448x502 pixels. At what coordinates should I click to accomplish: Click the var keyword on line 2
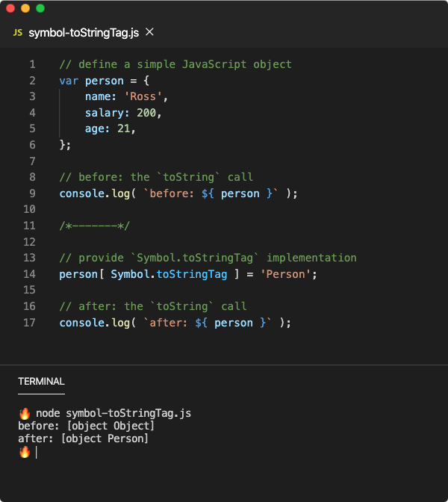pyautogui.click(x=69, y=81)
